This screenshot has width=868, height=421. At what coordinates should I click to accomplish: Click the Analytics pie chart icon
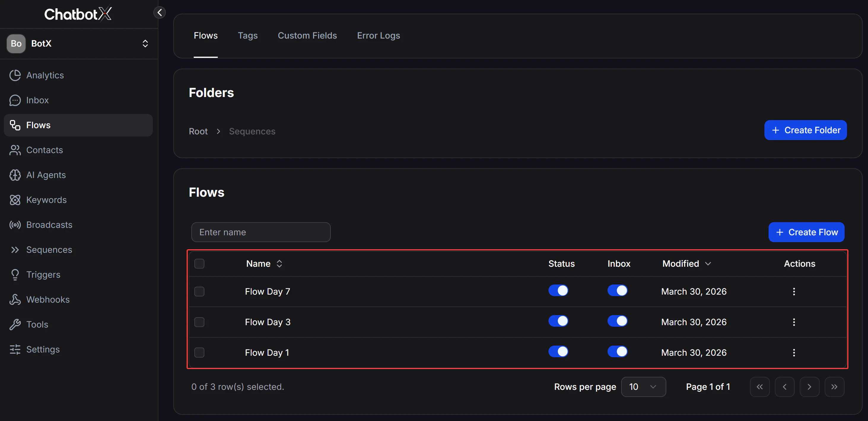(15, 75)
